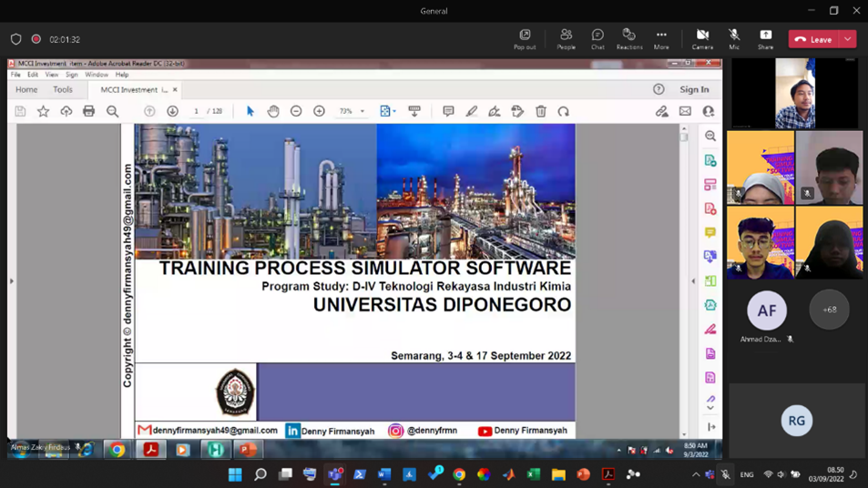This screenshot has height=488, width=868.
Task: Open Excel from the Windows taskbar
Action: point(534,474)
